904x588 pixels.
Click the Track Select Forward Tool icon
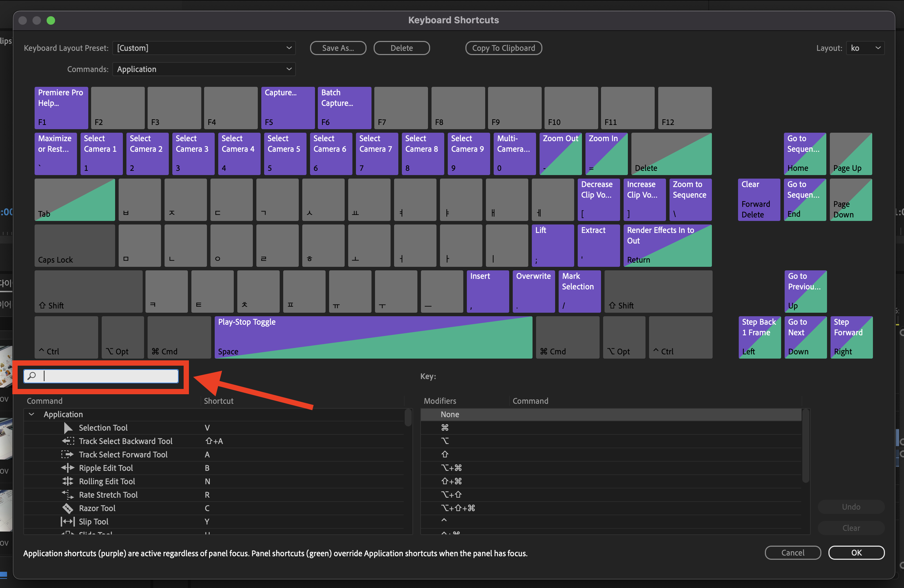pos(67,454)
